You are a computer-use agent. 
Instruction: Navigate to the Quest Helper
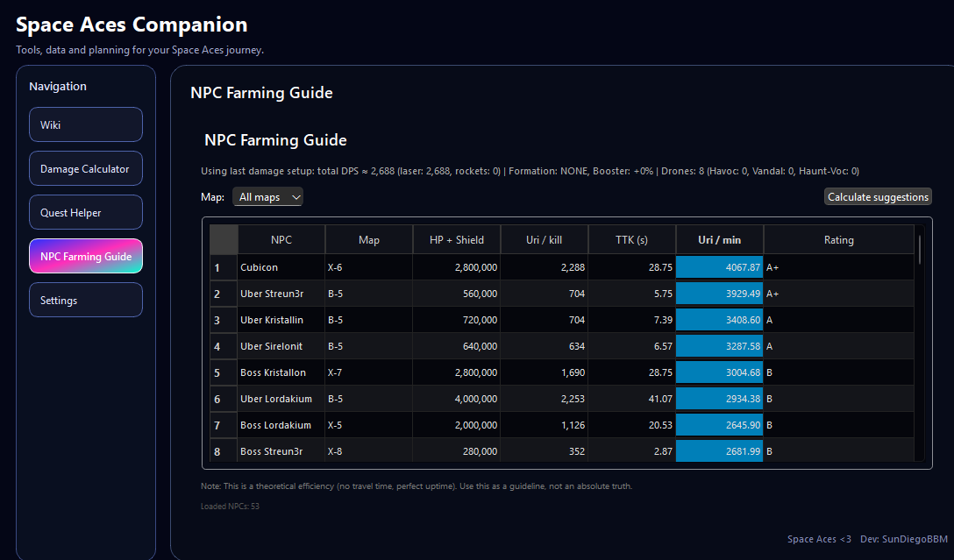coord(85,212)
